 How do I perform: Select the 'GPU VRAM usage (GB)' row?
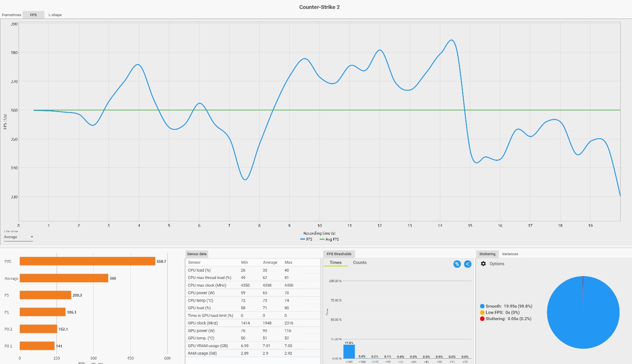253,346
